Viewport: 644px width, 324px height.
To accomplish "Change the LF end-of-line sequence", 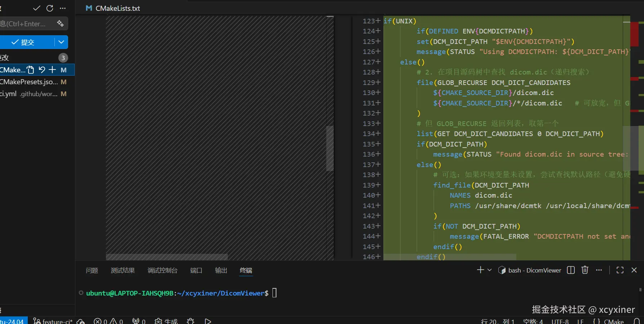I will 581,321.
